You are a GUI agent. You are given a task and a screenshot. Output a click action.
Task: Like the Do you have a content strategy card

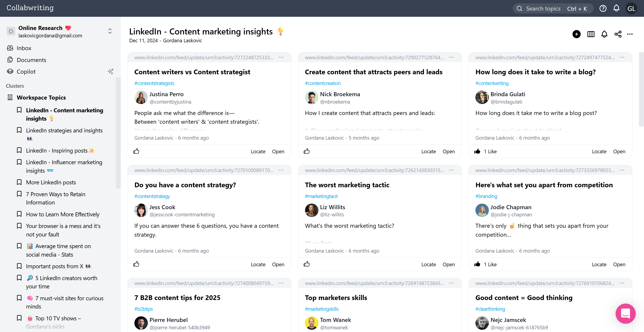coord(136,264)
